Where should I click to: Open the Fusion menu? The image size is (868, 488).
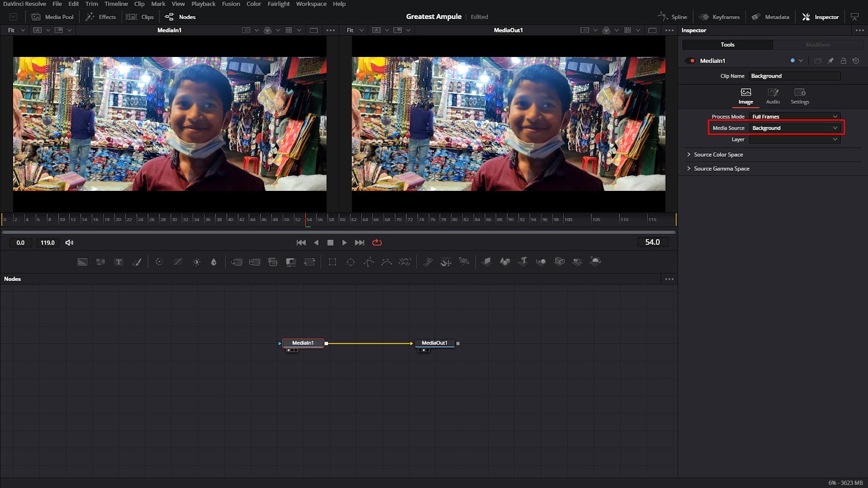(x=231, y=4)
